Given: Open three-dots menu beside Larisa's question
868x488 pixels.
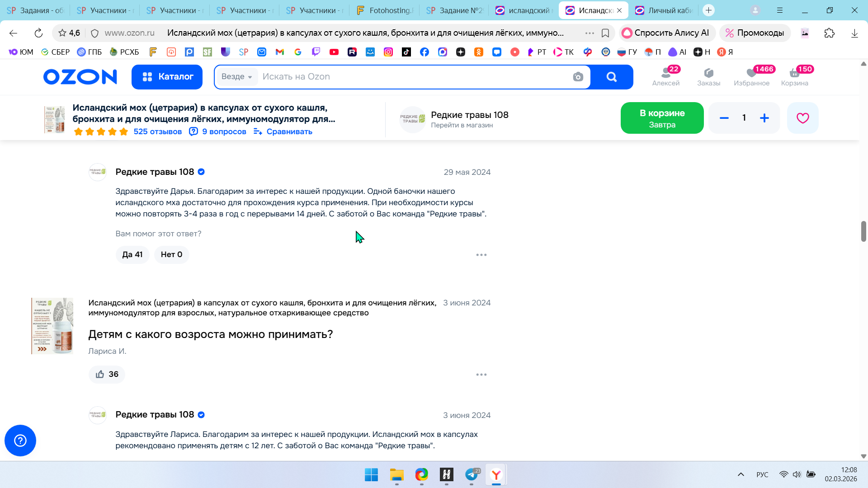Looking at the screenshot, I should coord(481,375).
